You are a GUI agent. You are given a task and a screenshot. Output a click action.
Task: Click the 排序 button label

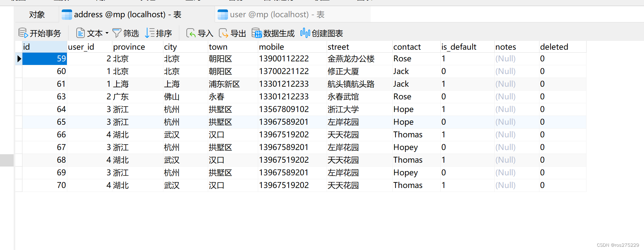tap(164, 33)
